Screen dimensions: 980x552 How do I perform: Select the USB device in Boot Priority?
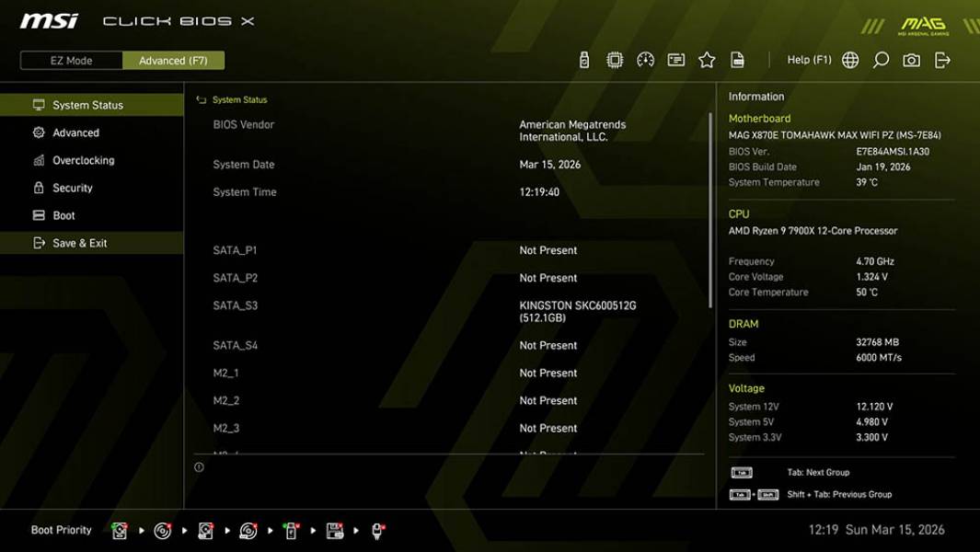tap(290, 530)
